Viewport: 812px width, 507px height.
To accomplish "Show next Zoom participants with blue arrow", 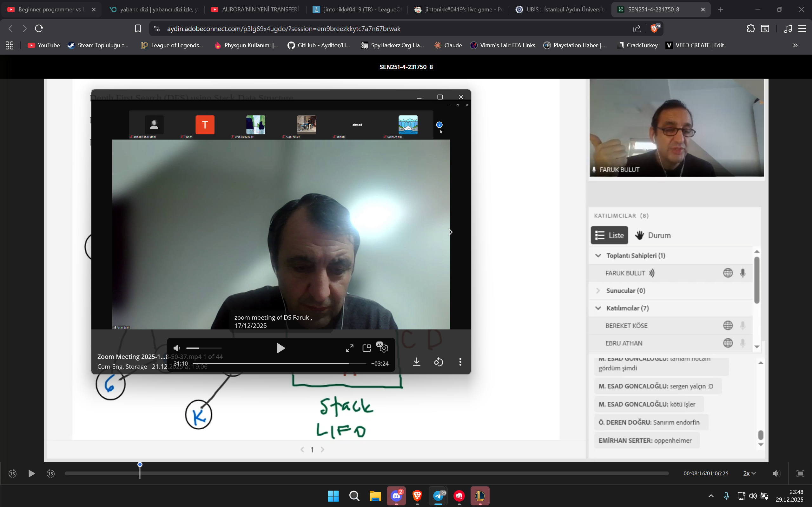I will [439, 125].
